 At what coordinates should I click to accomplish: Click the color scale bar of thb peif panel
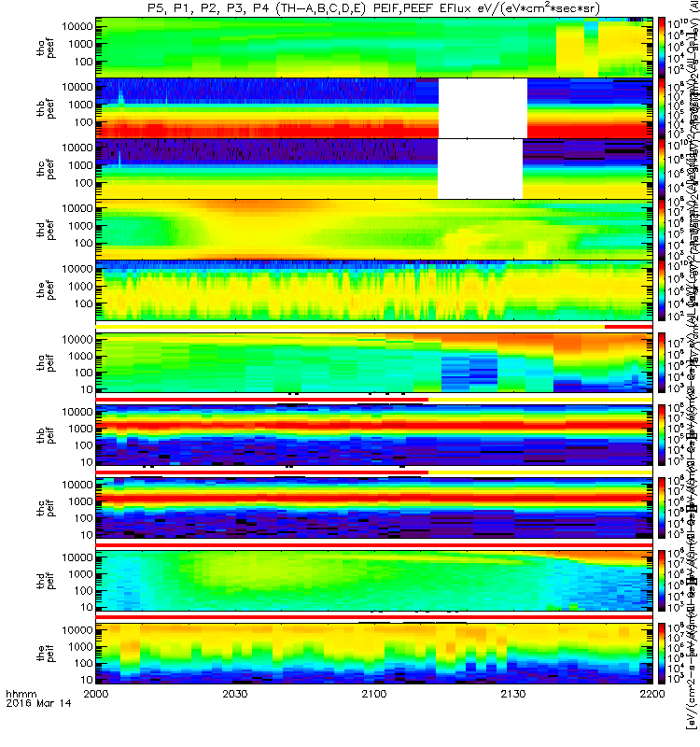(x=662, y=435)
